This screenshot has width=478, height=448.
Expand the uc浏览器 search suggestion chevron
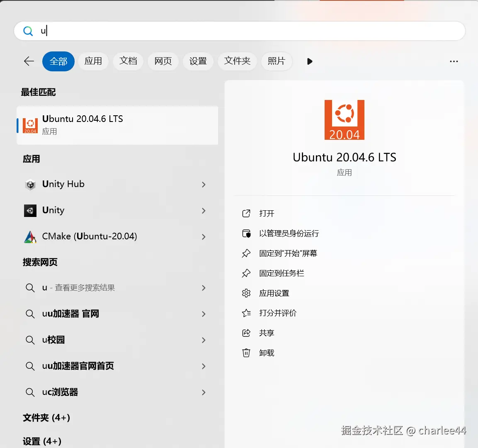tap(204, 392)
